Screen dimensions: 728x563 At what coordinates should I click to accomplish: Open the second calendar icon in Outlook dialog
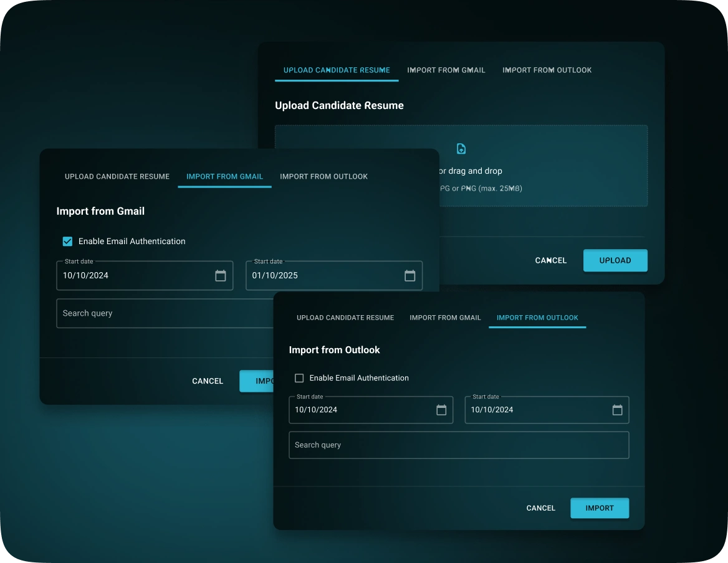click(618, 410)
